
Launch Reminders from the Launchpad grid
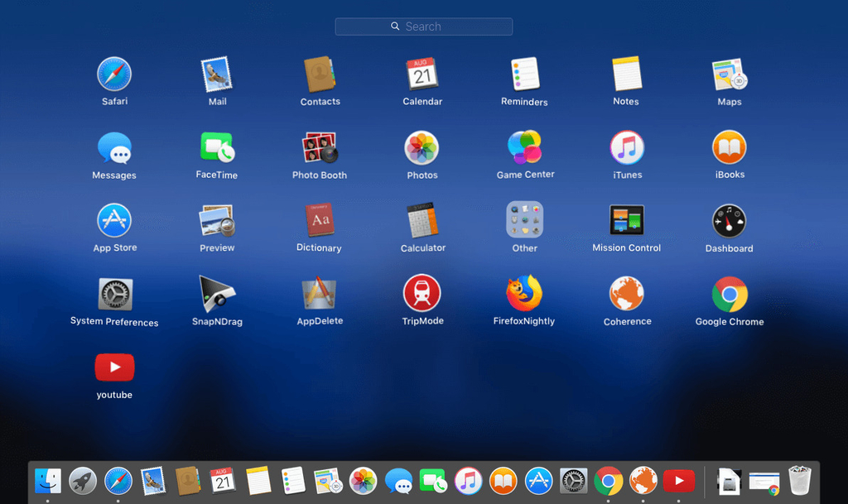524,74
